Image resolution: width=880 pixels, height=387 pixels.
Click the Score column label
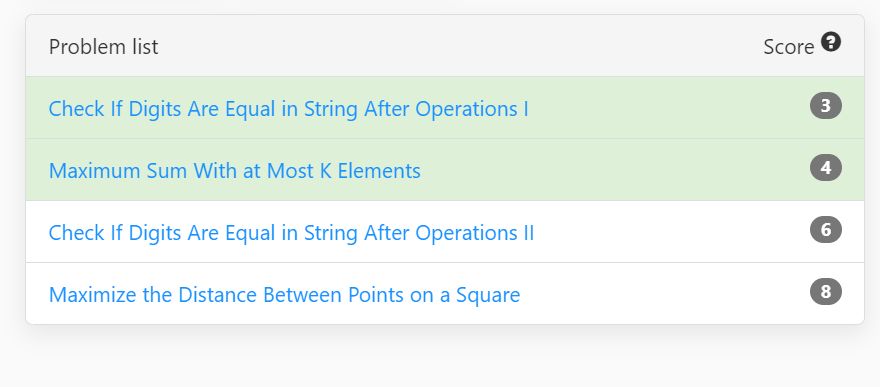pyautogui.click(x=789, y=47)
